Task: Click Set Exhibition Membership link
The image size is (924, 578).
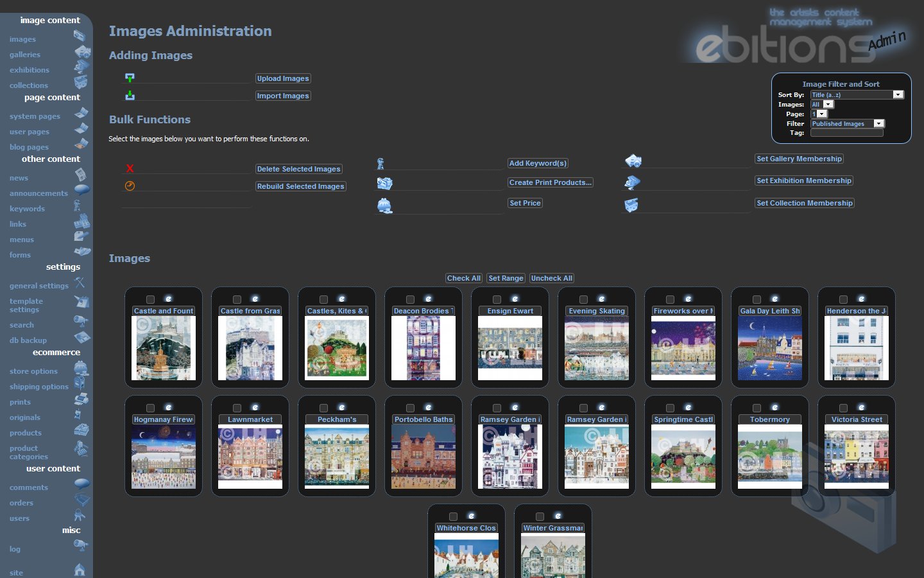Action: pos(803,180)
